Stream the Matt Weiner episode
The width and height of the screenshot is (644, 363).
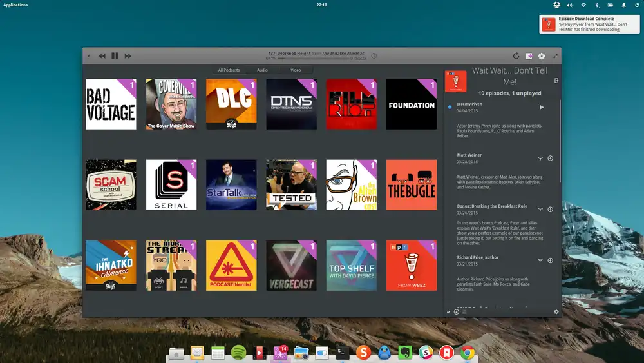[540, 158]
